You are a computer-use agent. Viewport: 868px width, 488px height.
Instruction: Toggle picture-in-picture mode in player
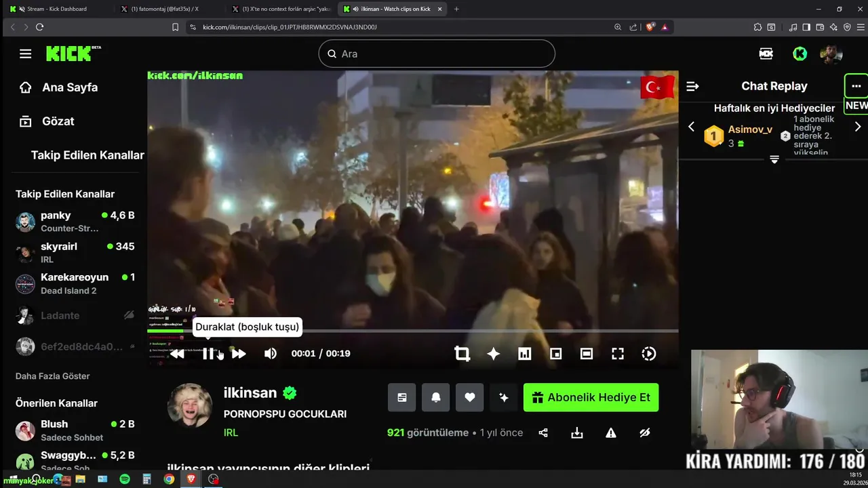[x=555, y=354]
